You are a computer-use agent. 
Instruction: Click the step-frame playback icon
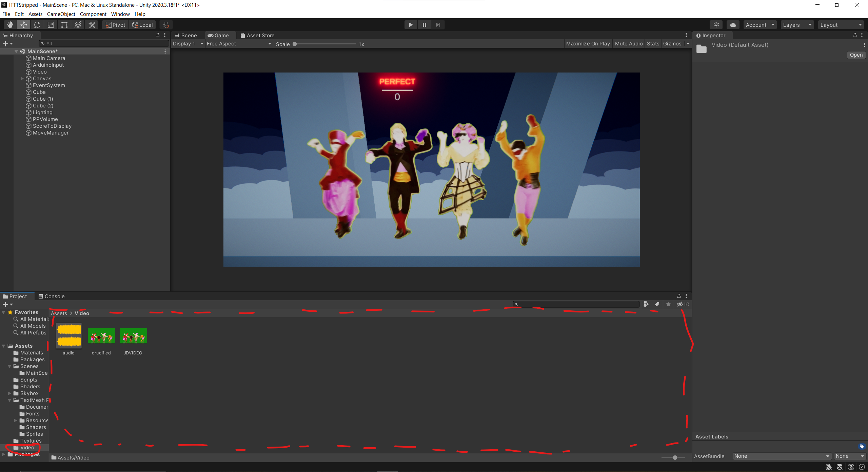(x=438, y=24)
